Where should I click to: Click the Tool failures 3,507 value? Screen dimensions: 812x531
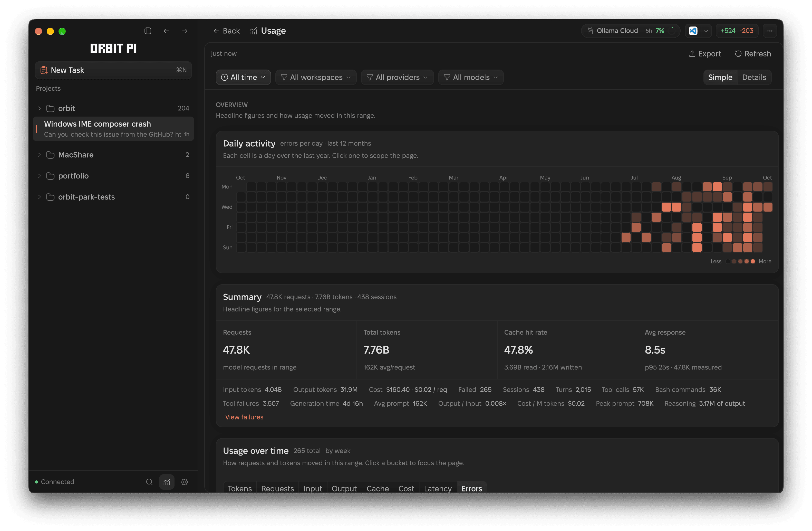pyautogui.click(x=270, y=403)
